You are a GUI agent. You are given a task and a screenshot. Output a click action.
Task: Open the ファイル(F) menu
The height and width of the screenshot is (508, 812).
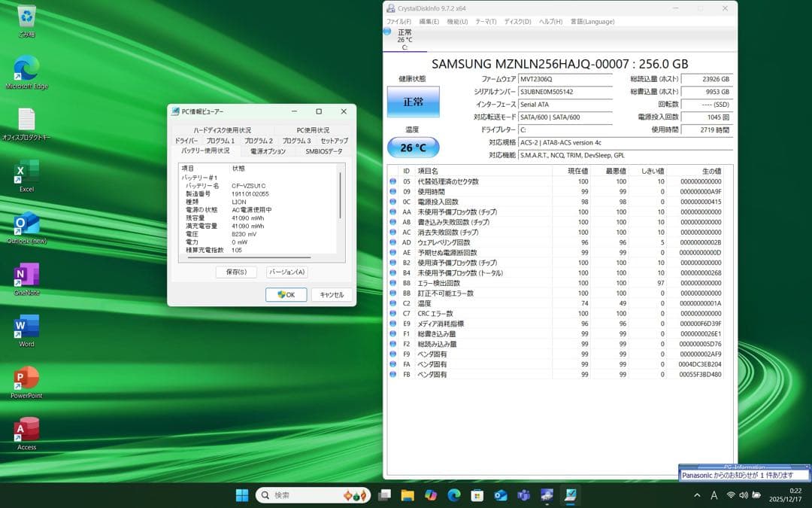[398, 21]
